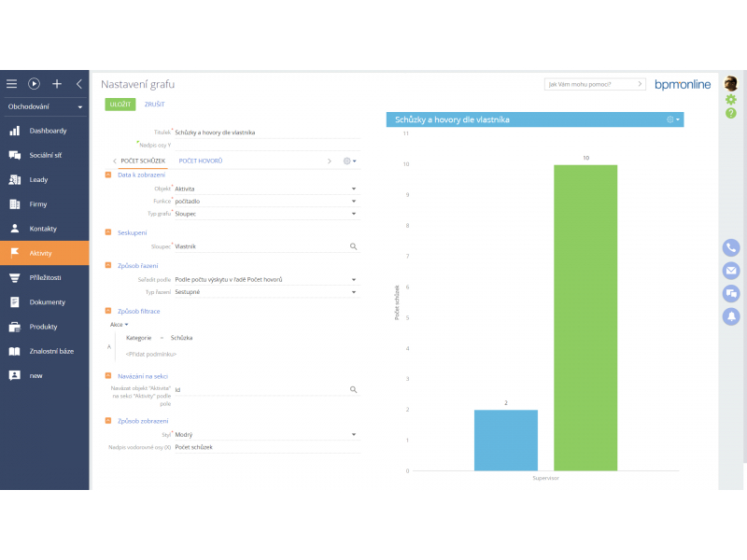The image size is (747, 560).
Task: Click the green bar in the chart
Action: [585, 317]
